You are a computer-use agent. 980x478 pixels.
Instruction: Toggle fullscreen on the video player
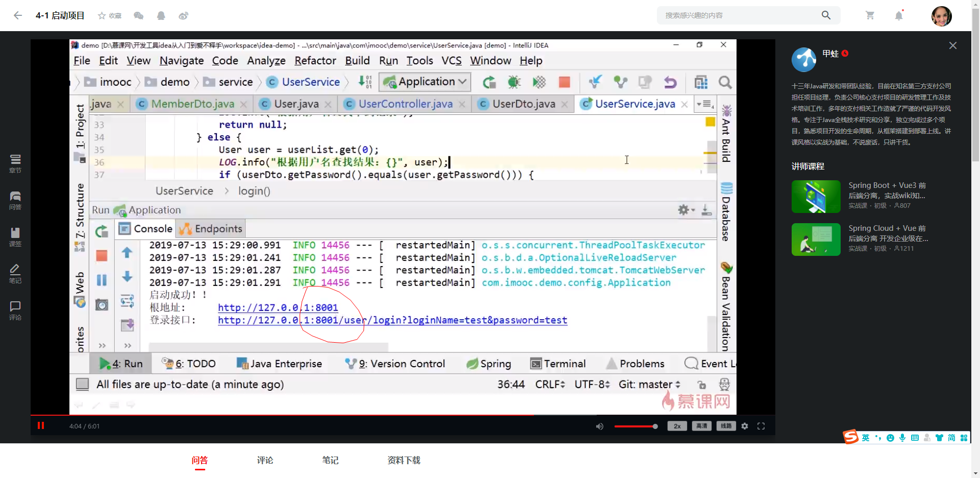tap(761, 426)
